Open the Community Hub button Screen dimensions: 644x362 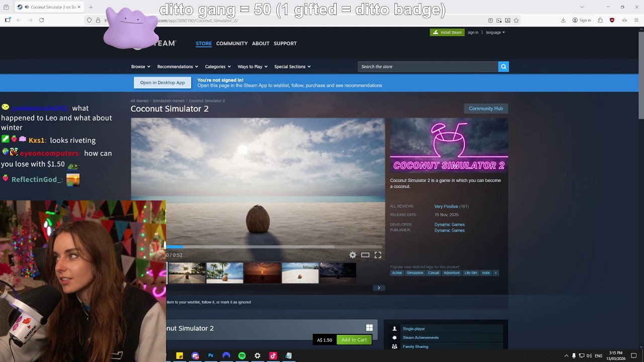pyautogui.click(x=486, y=109)
